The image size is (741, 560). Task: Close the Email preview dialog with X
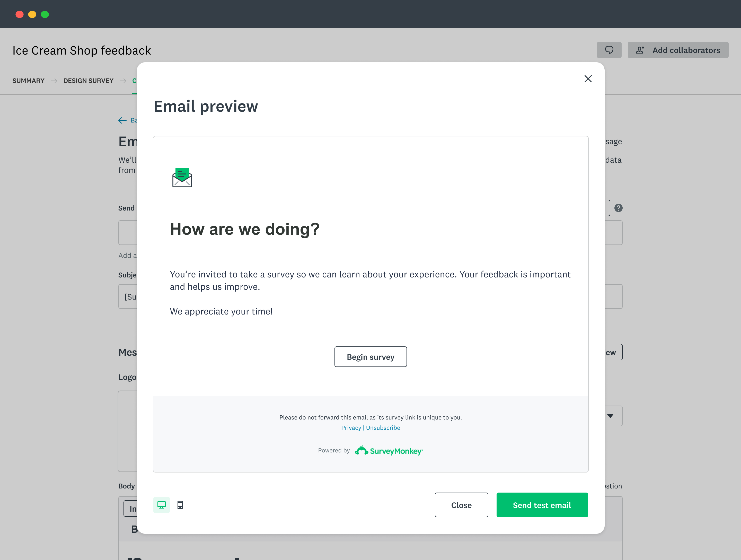(588, 79)
